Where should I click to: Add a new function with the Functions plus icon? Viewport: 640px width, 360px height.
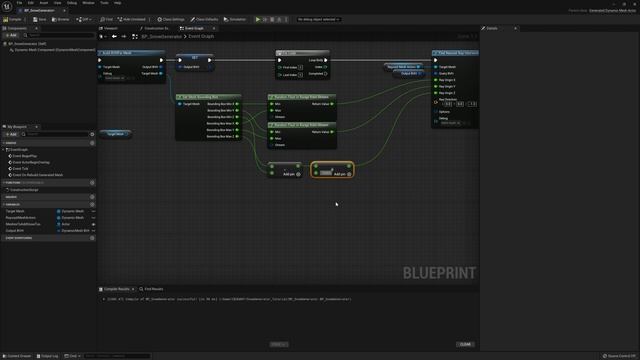[x=92, y=182]
